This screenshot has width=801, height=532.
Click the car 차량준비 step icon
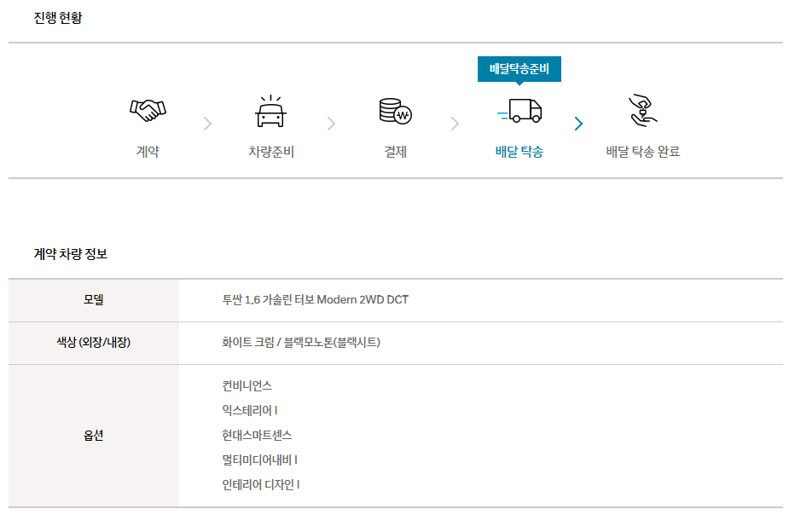[x=270, y=111]
